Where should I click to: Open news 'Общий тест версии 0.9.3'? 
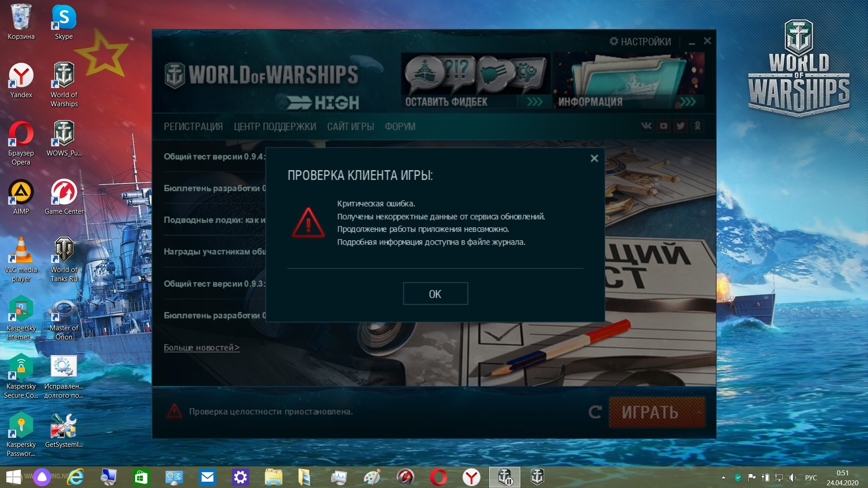coord(215,284)
